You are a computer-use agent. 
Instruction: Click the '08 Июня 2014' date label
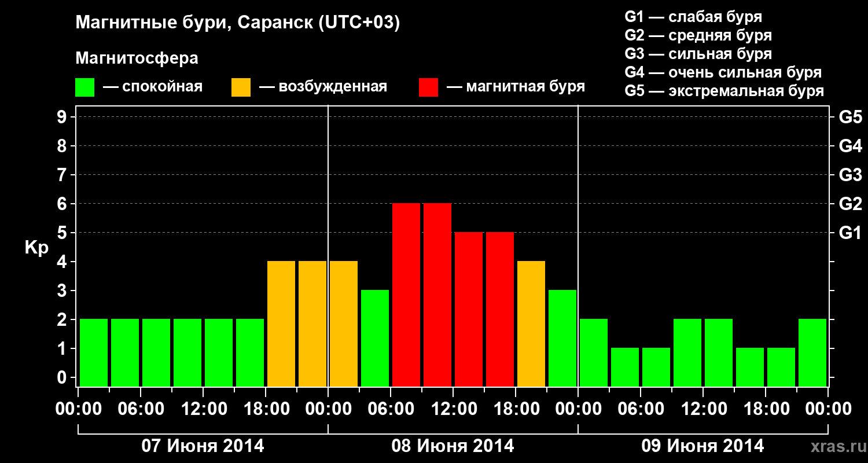(453, 446)
